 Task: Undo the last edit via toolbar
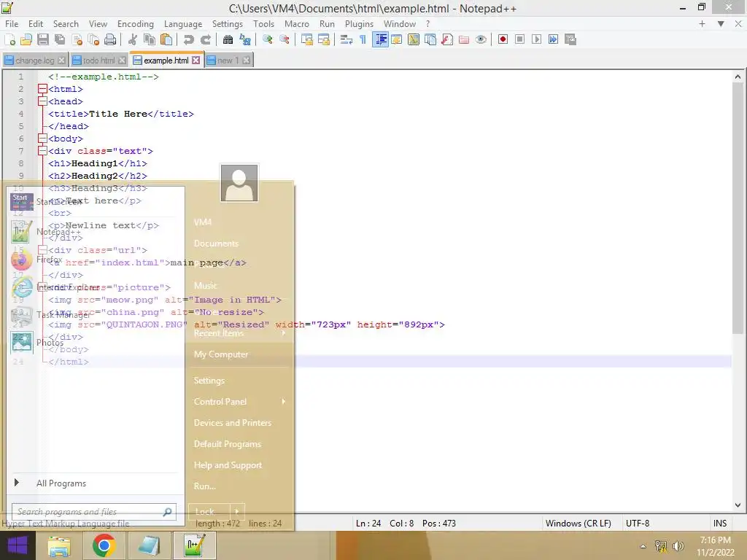coord(189,39)
